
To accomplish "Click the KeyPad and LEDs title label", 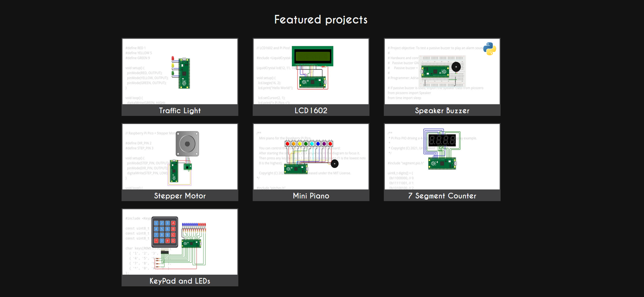I will pos(180,281).
